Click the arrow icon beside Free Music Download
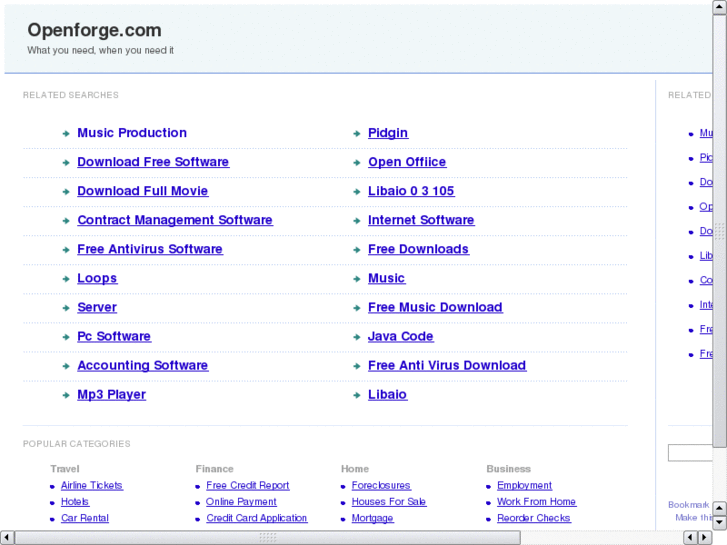This screenshot has width=727, height=545. pyautogui.click(x=357, y=308)
